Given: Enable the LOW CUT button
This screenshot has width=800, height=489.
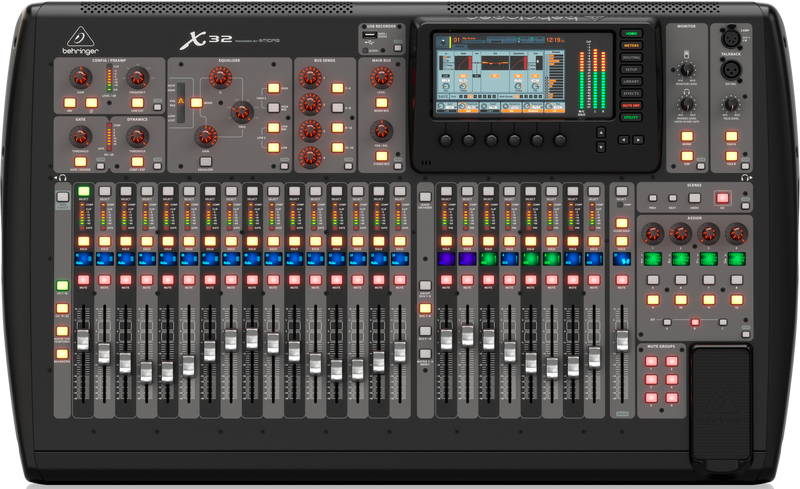Looking at the screenshot, I should [138, 103].
